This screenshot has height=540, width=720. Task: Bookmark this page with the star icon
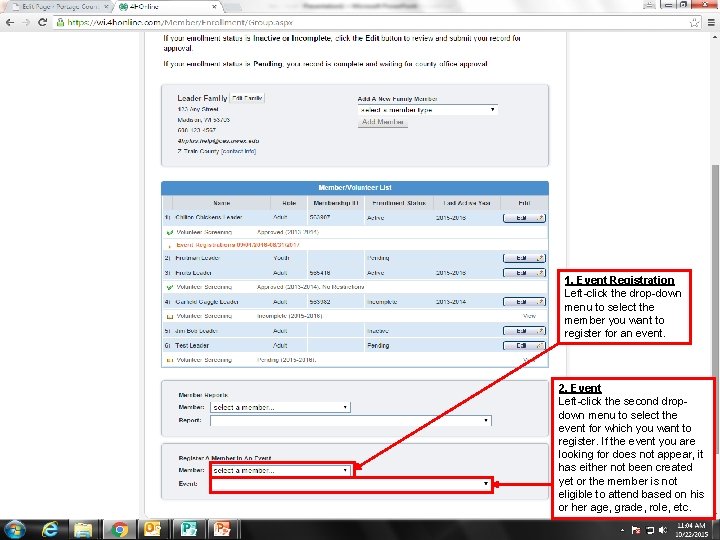point(694,22)
